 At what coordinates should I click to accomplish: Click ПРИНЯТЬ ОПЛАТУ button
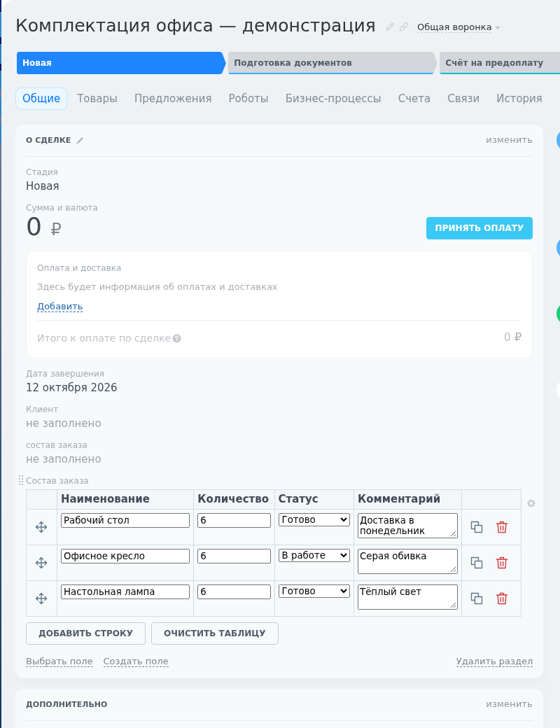click(x=479, y=228)
